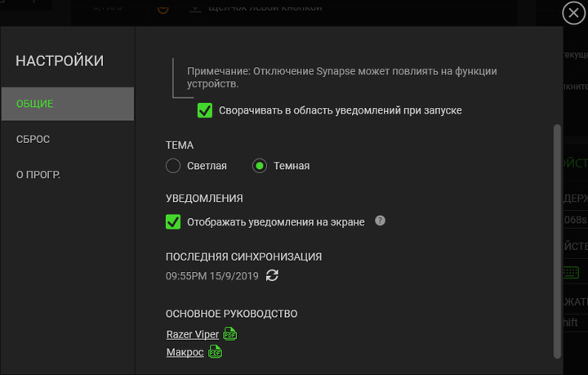Click the last sync timestamp text
Image resolution: width=588 pixels, height=375 pixels.
point(212,276)
